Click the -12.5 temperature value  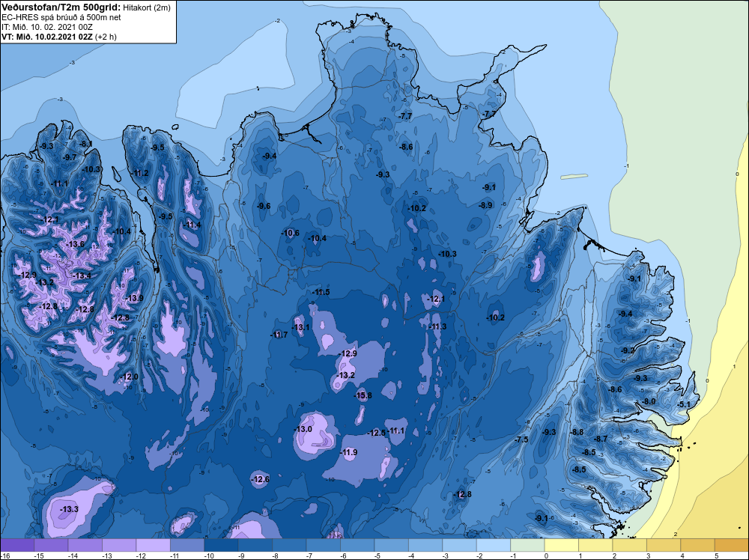tap(377, 433)
